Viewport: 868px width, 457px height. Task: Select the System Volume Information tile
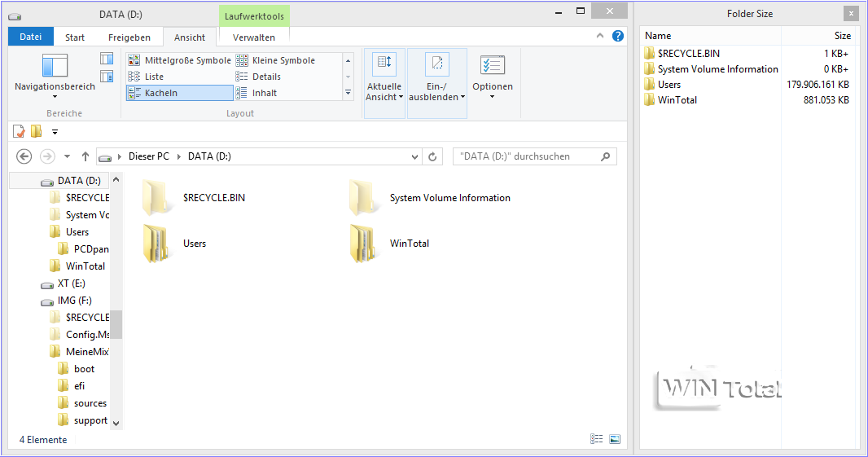430,198
